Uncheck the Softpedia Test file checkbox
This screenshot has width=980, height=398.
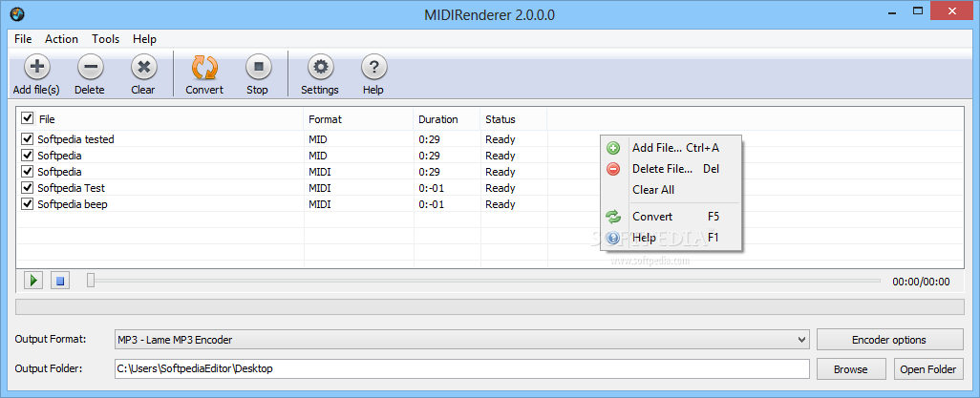tap(28, 187)
